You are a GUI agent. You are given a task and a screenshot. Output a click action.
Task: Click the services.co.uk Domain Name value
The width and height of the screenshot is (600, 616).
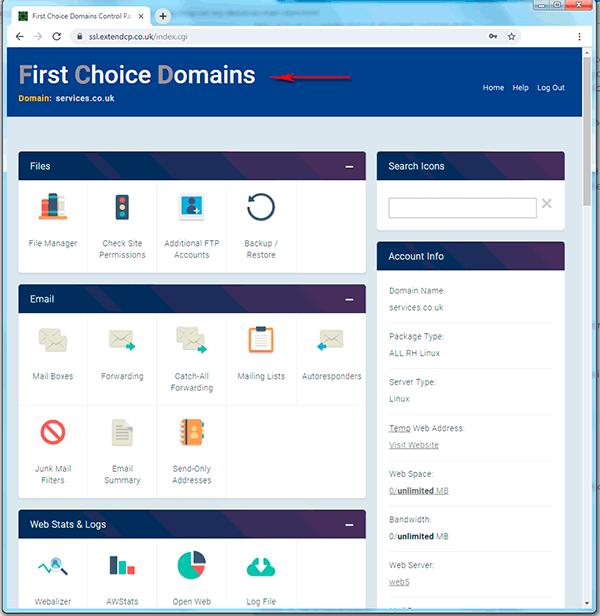[x=416, y=307]
